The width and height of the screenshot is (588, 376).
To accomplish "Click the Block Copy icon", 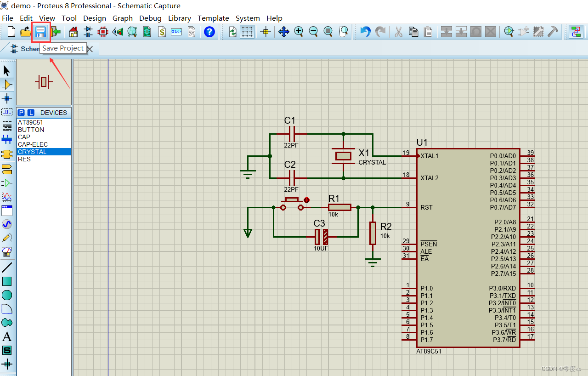I will [447, 32].
